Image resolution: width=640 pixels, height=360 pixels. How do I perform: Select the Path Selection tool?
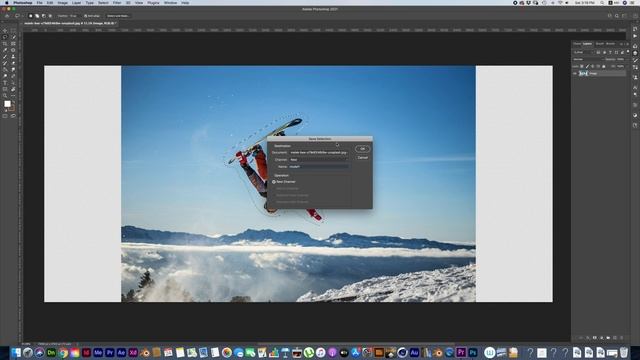(13, 83)
